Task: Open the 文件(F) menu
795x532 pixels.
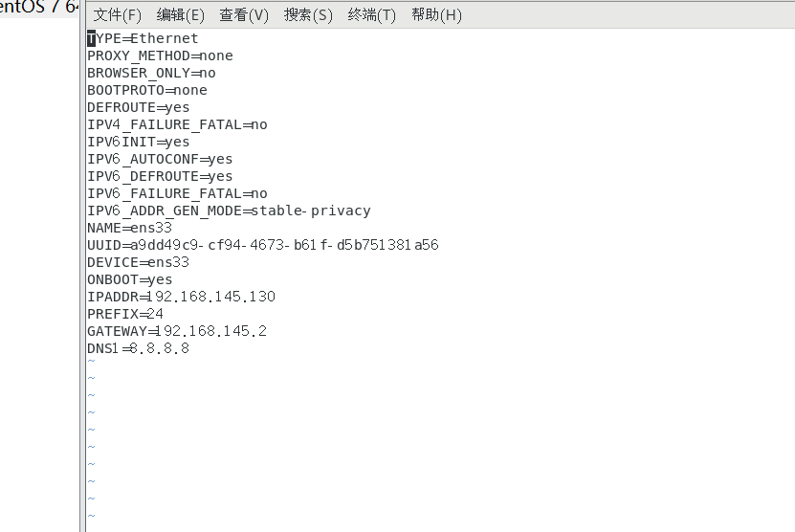Action: (117, 15)
